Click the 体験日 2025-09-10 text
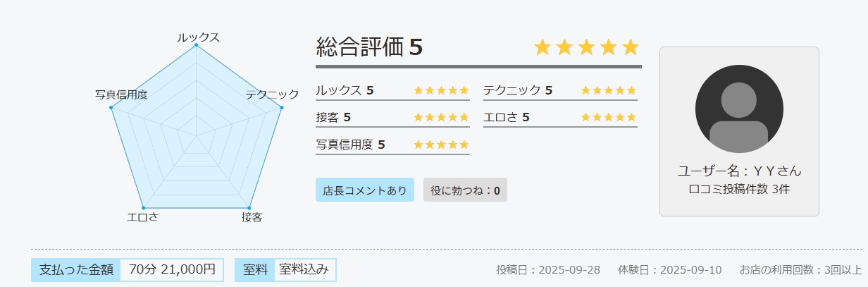 pyautogui.click(x=670, y=269)
